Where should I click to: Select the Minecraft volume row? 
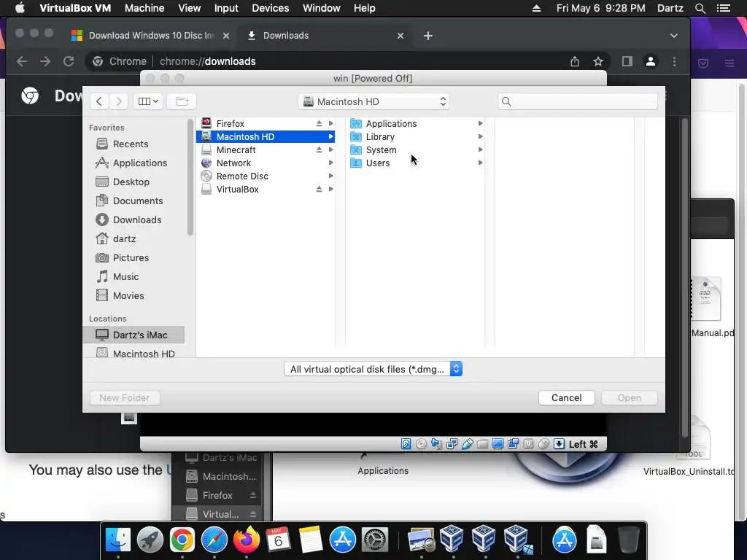tap(266, 149)
